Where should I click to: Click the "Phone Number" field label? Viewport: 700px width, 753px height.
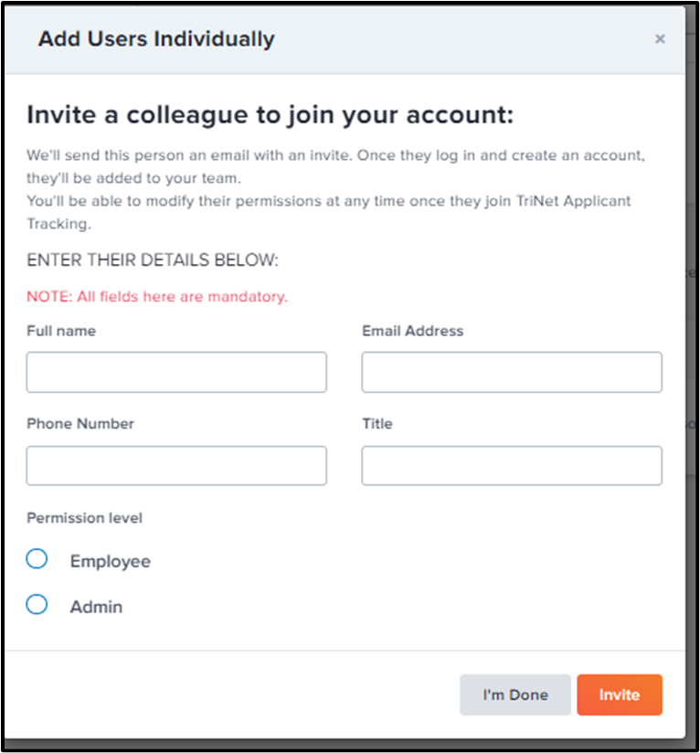click(x=80, y=424)
